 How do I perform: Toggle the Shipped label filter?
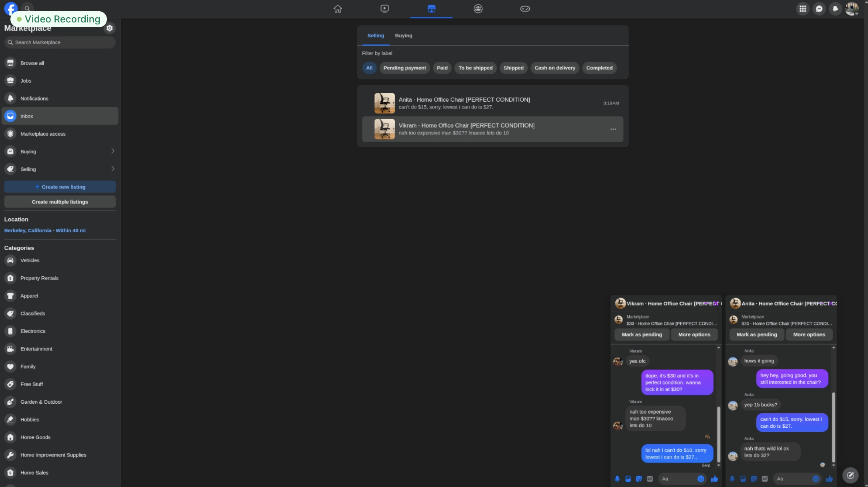pos(513,68)
